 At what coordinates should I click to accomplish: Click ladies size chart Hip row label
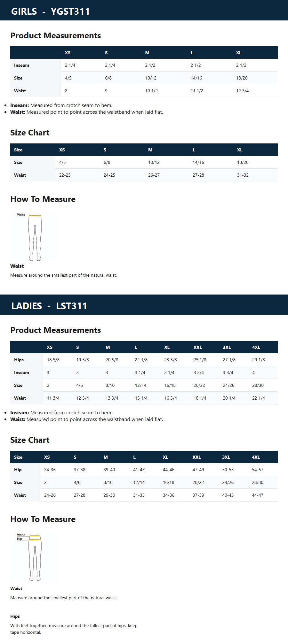pos(18,470)
